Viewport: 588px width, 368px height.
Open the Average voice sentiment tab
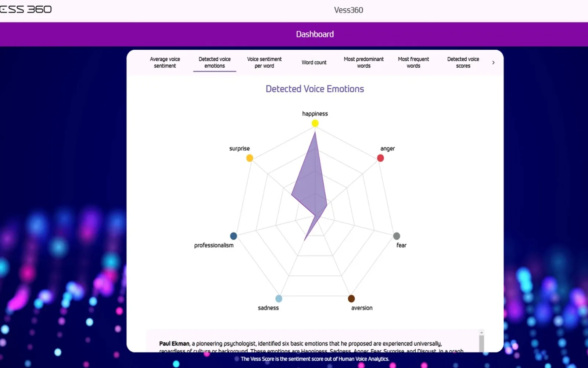tap(165, 63)
